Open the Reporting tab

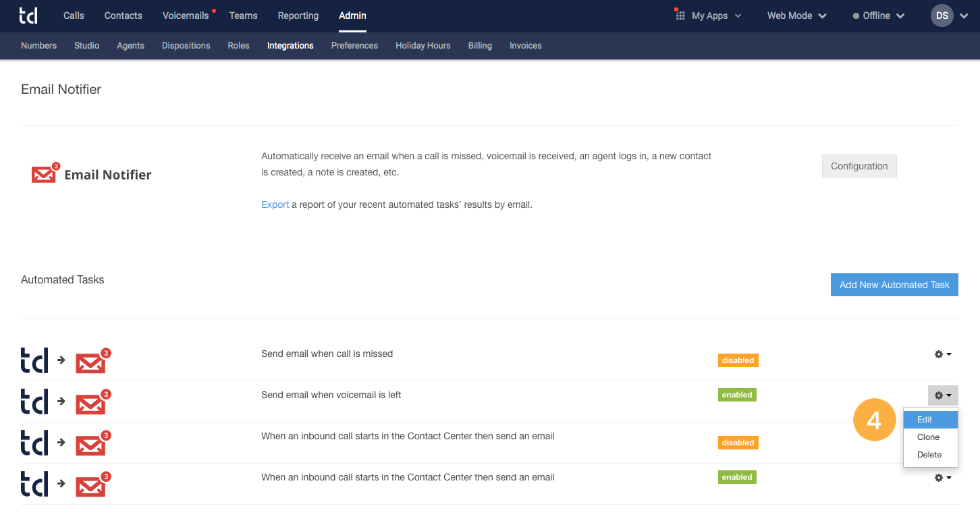point(298,16)
